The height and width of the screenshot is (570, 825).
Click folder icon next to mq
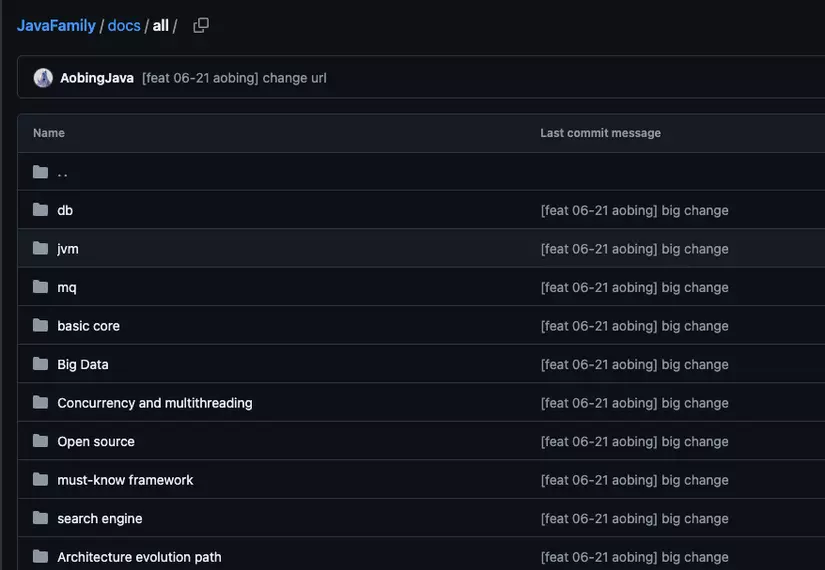(x=40, y=287)
